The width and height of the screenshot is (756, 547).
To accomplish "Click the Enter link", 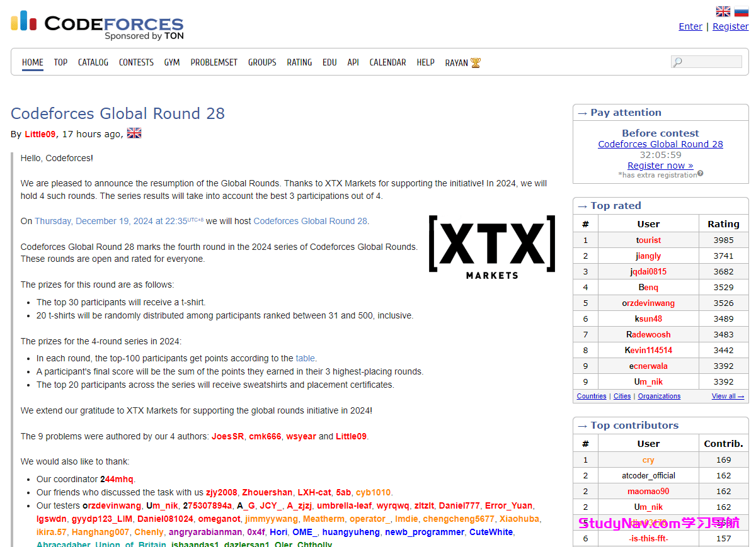I will (690, 26).
